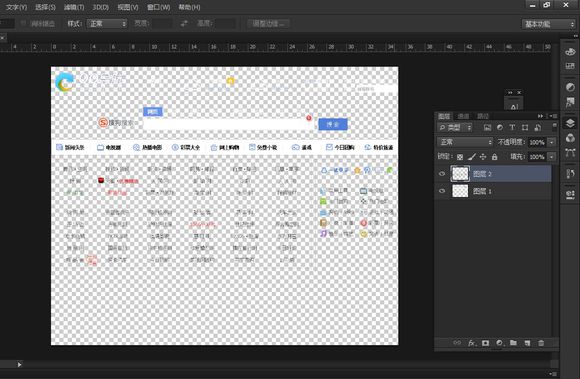Click the lock image pixels brush icon

coord(471,157)
